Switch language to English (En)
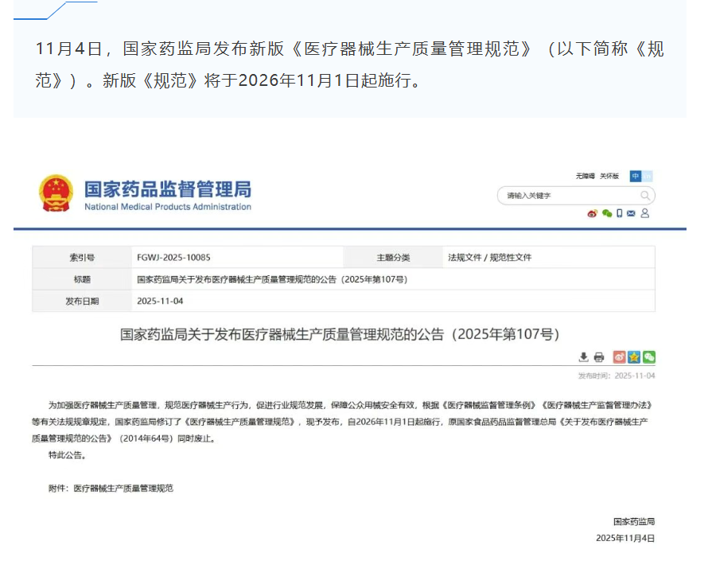This screenshot has height=588, width=708. [648, 176]
